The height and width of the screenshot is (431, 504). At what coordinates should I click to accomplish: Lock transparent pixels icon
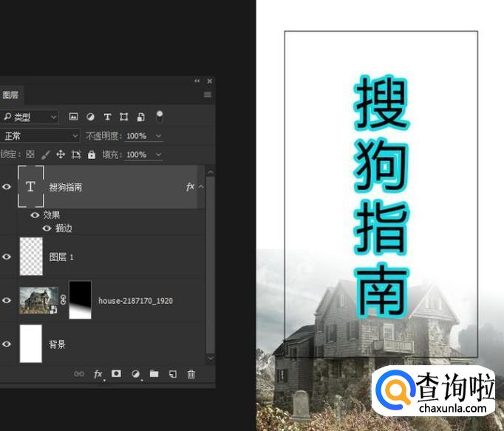tap(30, 155)
